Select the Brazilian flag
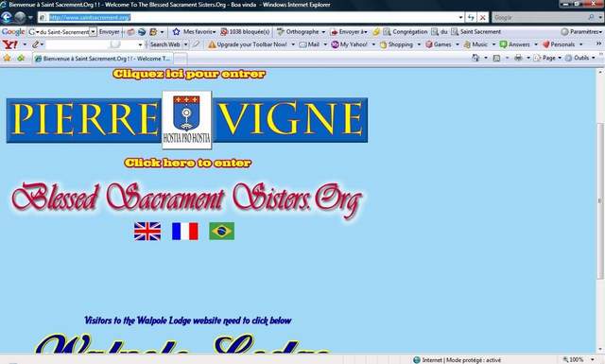This screenshot has height=364, width=605. tap(222, 232)
